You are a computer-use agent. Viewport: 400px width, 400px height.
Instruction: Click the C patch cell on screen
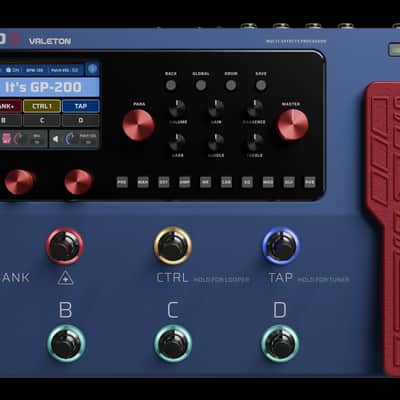(42, 120)
